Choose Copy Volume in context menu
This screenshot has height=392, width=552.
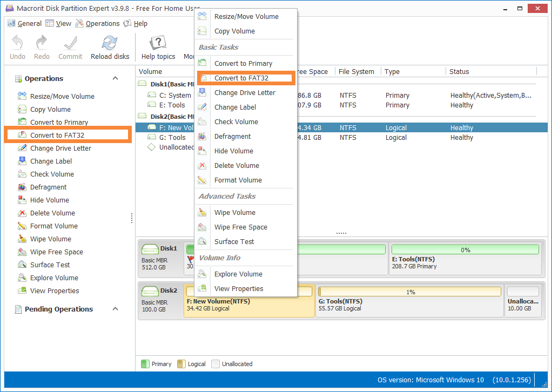coord(246,31)
